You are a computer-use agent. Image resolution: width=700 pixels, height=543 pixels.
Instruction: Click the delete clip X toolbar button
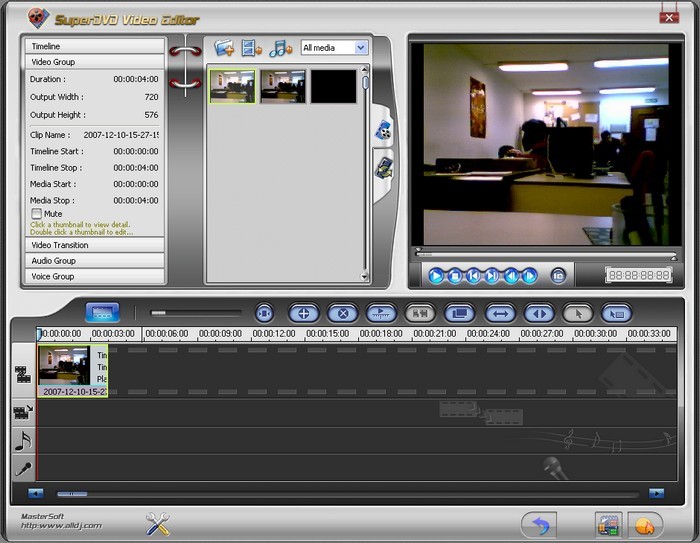(343, 313)
